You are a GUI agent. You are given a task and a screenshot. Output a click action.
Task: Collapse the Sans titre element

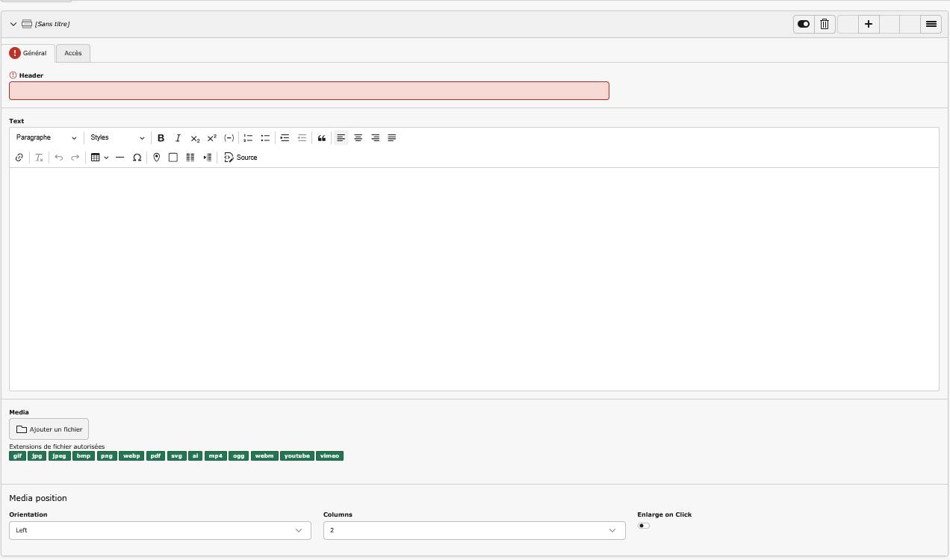pos(13,24)
